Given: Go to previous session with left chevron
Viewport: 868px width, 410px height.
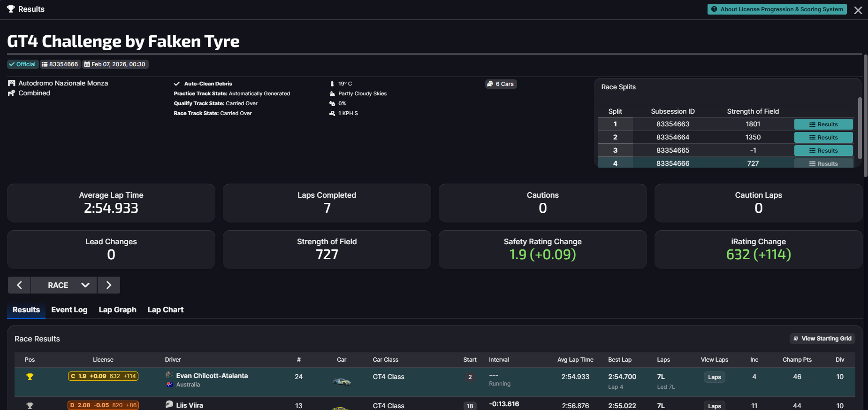Looking at the screenshot, I should tap(19, 285).
